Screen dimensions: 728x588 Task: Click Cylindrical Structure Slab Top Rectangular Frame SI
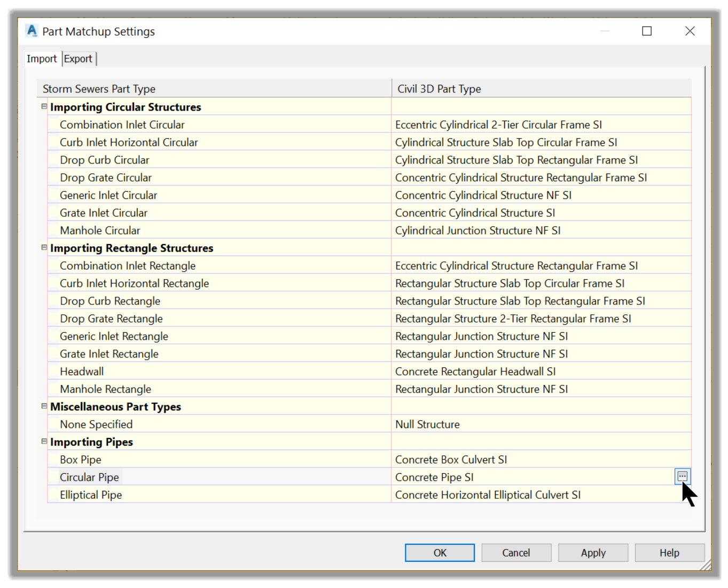541,160
